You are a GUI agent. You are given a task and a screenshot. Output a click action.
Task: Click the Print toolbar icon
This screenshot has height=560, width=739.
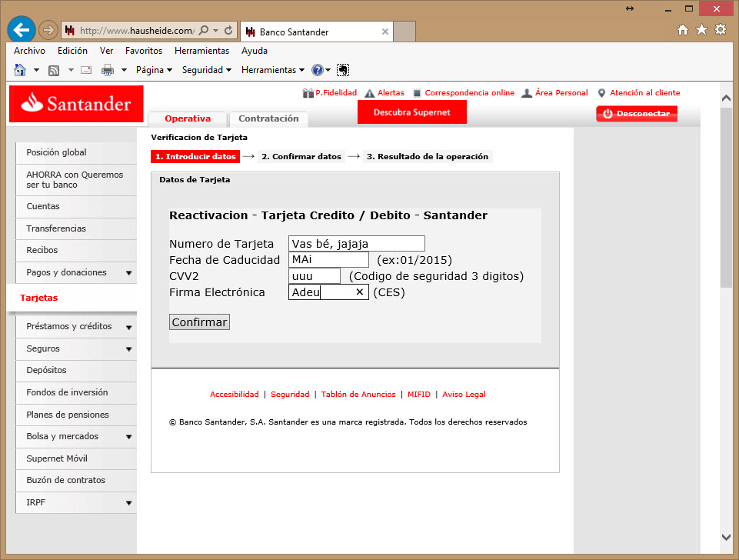click(108, 70)
